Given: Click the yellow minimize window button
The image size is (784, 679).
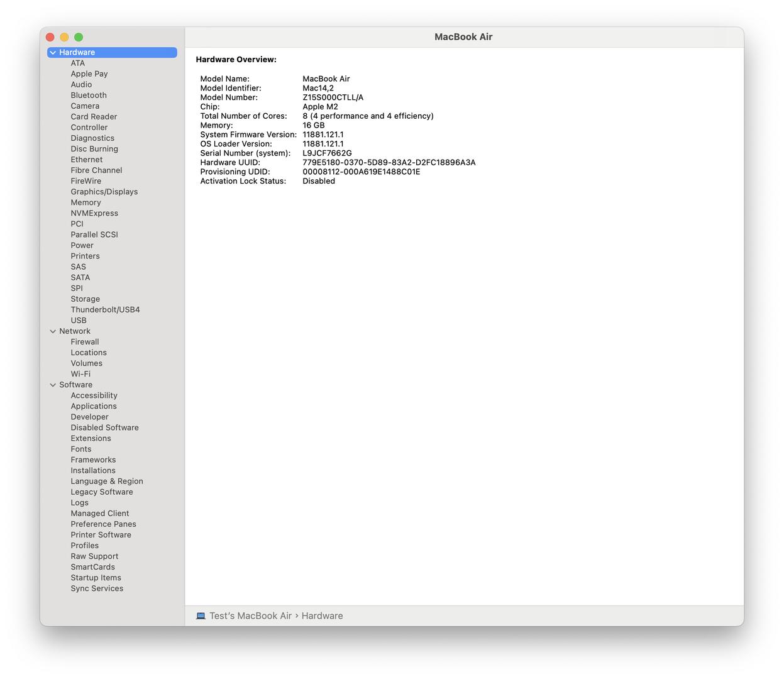Looking at the screenshot, I should click(x=64, y=37).
